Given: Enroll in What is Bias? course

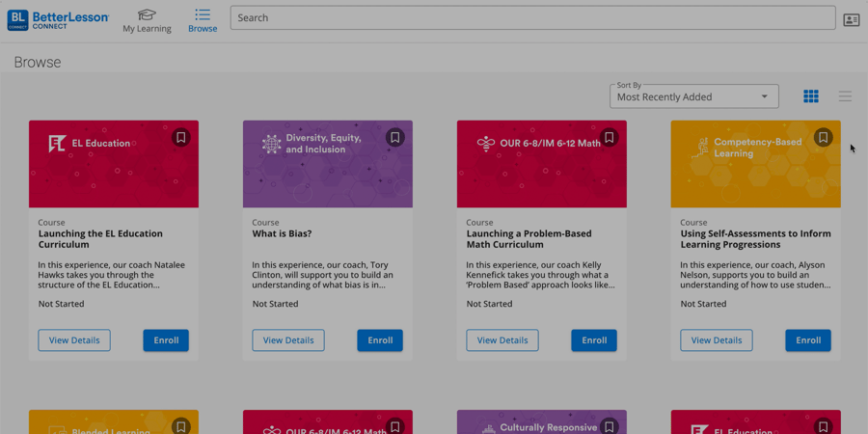Looking at the screenshot, I should (x=380, y=340).
